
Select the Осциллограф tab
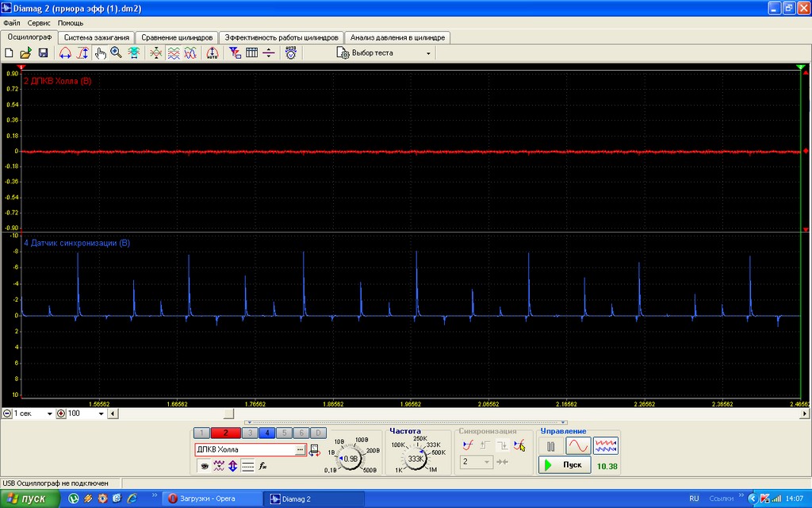[x=29, y=37]
